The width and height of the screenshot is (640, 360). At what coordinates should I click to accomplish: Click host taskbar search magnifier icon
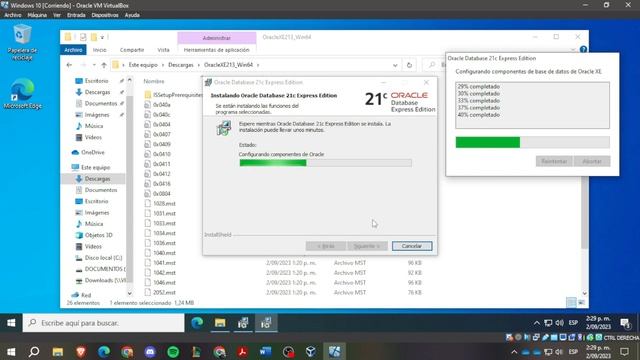tap(34, 351)
